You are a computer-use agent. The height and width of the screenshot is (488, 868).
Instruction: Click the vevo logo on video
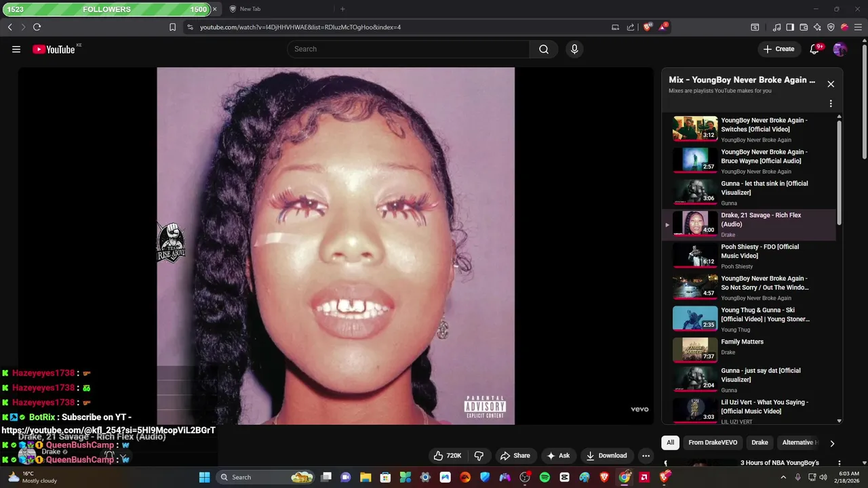coord(639,409)
